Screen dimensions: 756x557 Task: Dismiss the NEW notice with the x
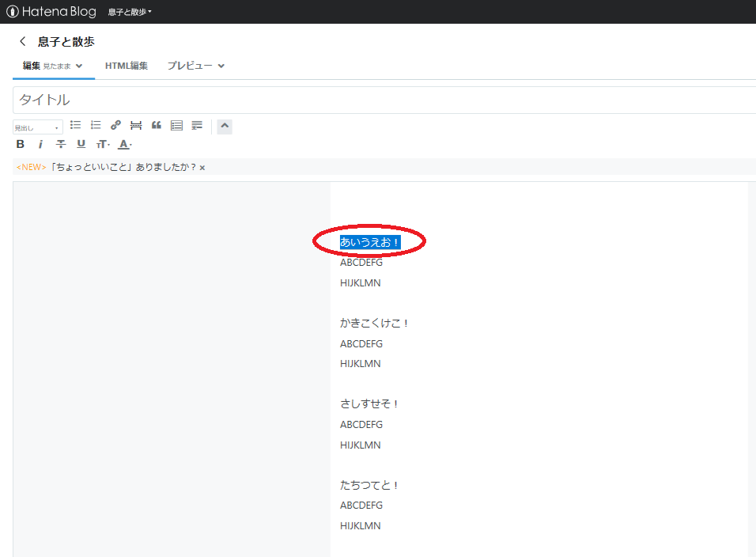click(x=202, y=168)
